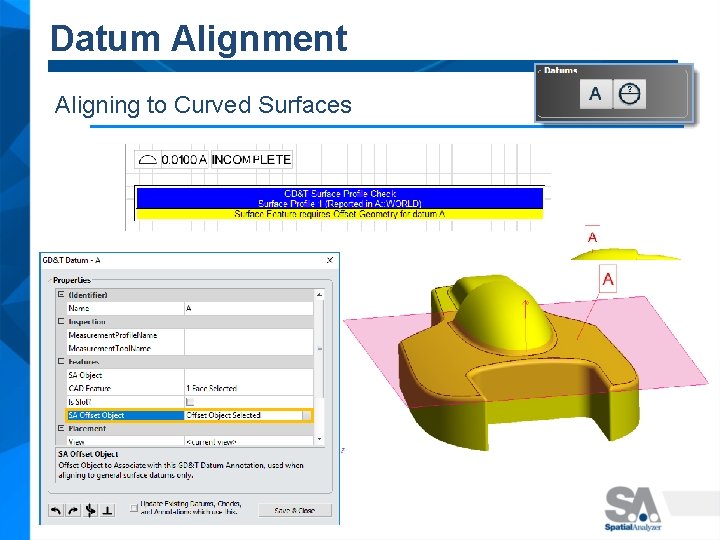
Task: Click the datum A button in Datums panel
Action: coord(596,94)
